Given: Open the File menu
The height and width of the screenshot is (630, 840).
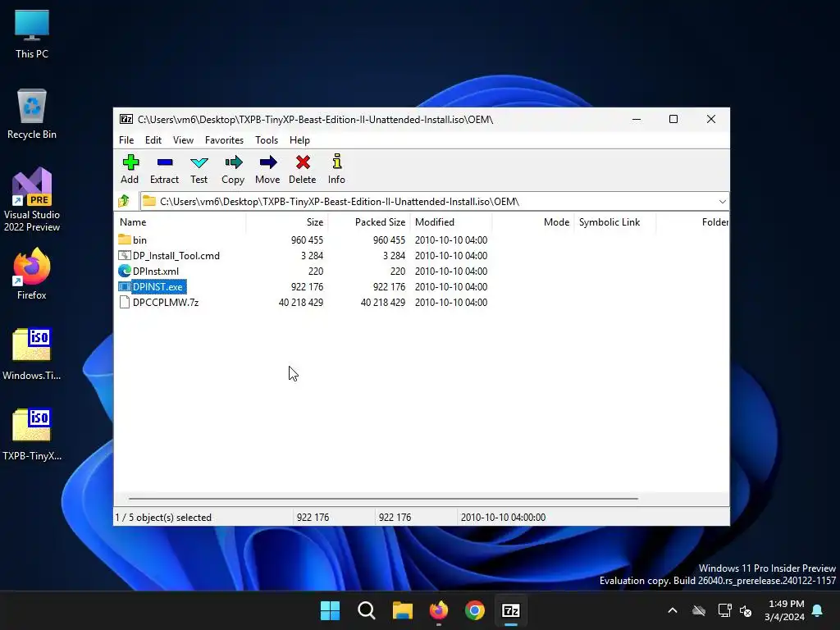Looking at the screenshot, I should coord(126,139).
